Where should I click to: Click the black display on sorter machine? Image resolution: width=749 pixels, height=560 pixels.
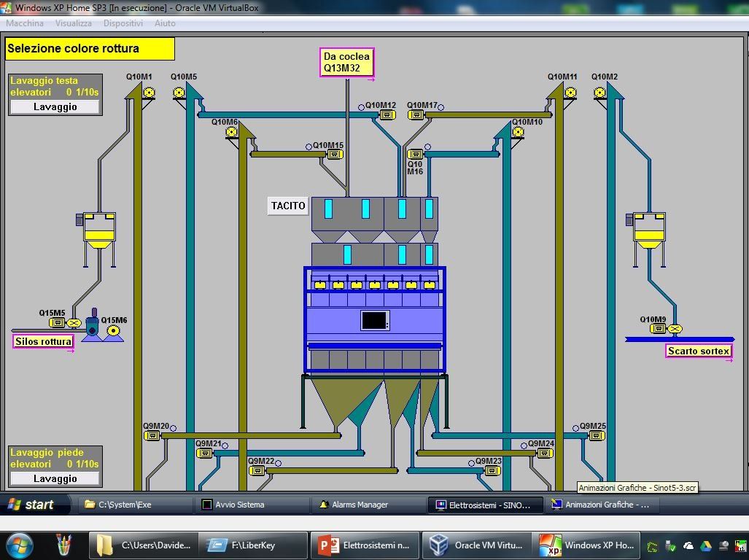pos(374,320)
